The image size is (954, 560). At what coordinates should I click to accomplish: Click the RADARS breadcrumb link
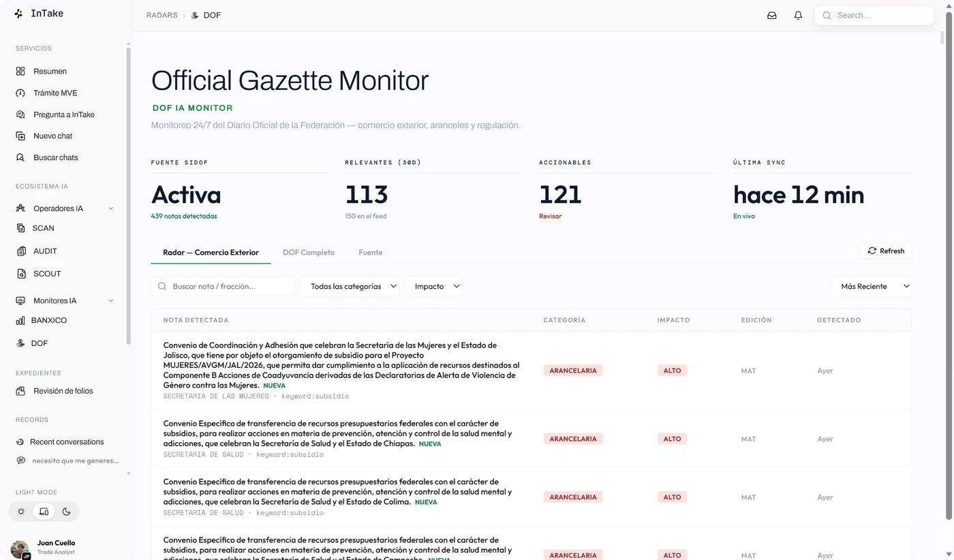[x=161, y=15]
